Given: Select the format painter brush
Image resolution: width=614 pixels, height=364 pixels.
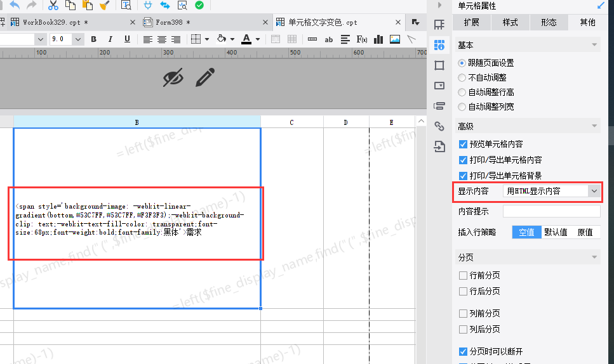Looking at the screenshot, I should point(105,5).
